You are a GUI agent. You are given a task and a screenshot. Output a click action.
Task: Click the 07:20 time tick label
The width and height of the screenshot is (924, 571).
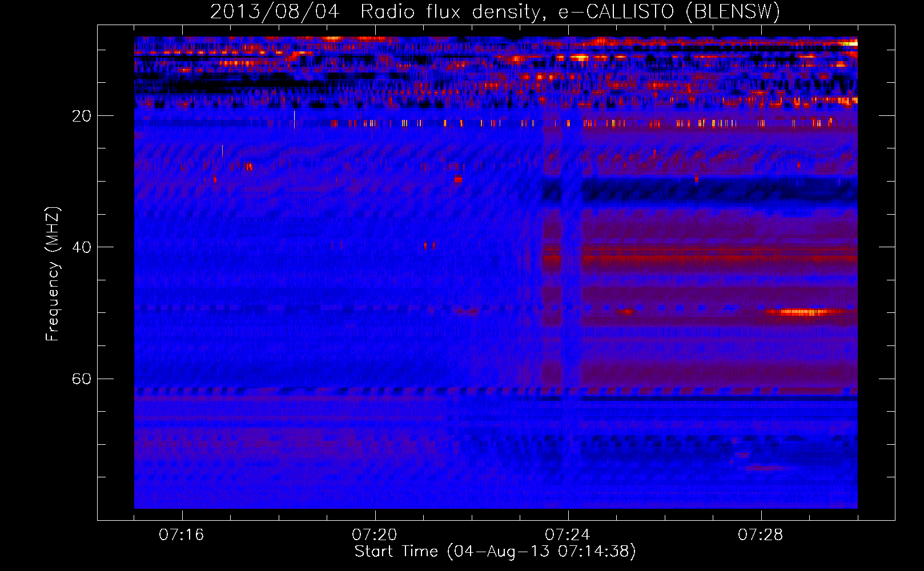click(375, 535)
